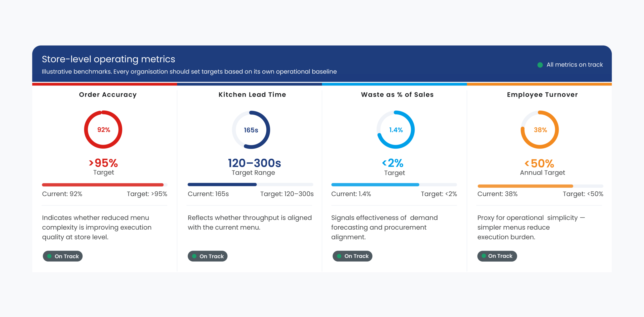The height and width of the screenshot is (317, 644).
Task: Click the Target: <50% label
Action: tap(583, 194)
